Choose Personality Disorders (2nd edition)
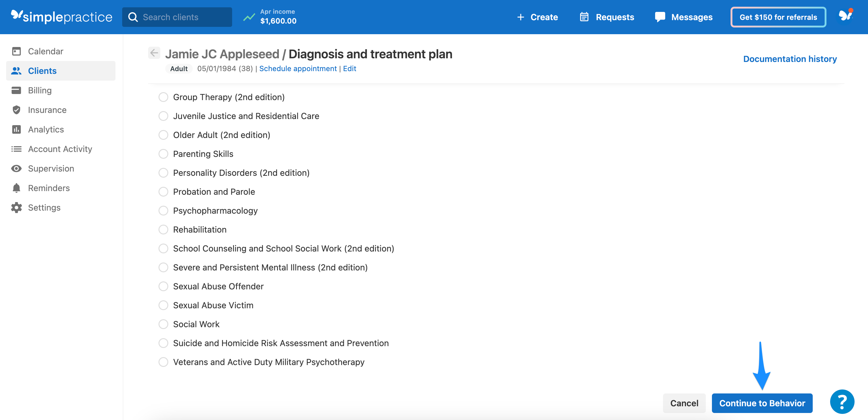This screenshot has height=420, width=868. (163, 173)
